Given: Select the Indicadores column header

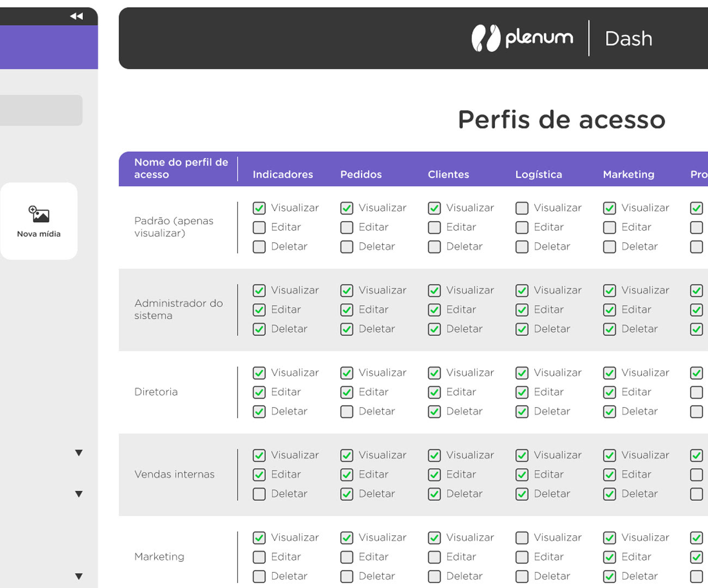Looking at the screenshot, I should click(283, 174).
